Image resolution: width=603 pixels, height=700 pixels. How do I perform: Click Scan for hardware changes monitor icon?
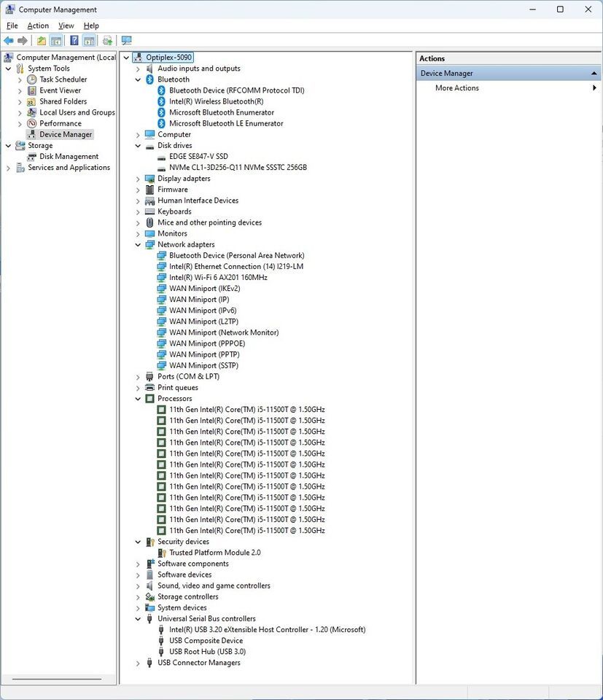point(127,41)
